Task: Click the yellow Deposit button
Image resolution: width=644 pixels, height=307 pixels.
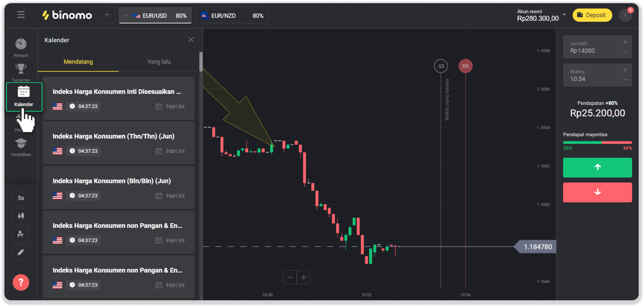Action: point(592,15)
